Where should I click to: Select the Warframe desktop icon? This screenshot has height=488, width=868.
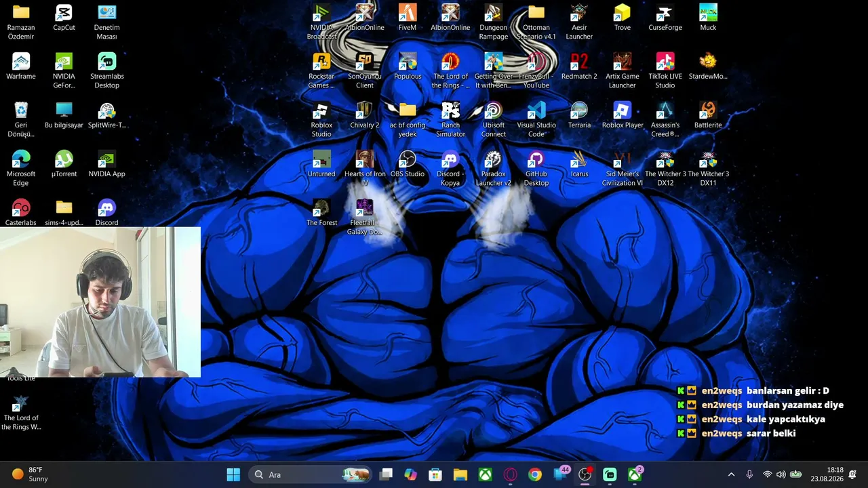21,67
